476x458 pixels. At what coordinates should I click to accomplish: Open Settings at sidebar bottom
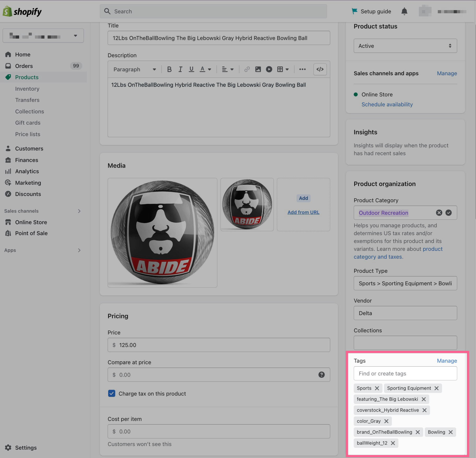[26, 448]
